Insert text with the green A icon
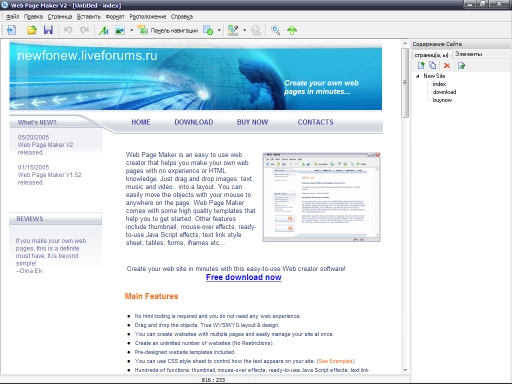This screenshot has height=384, width=512. click(104, 30)
